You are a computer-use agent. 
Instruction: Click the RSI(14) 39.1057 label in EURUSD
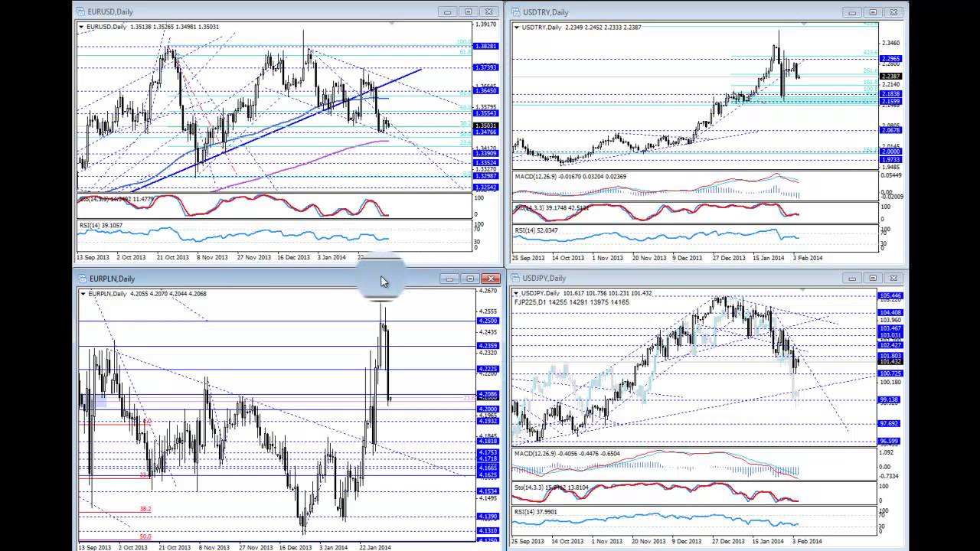click(100, 225)
